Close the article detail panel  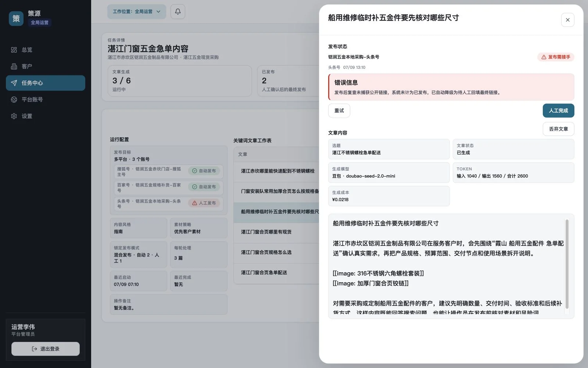[x=567, y=20]
